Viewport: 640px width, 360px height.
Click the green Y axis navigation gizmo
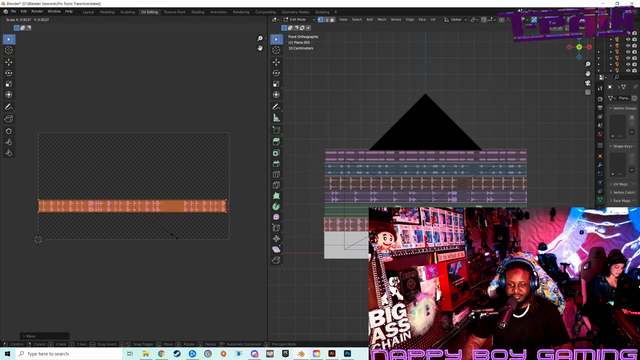tap(579, 47)
